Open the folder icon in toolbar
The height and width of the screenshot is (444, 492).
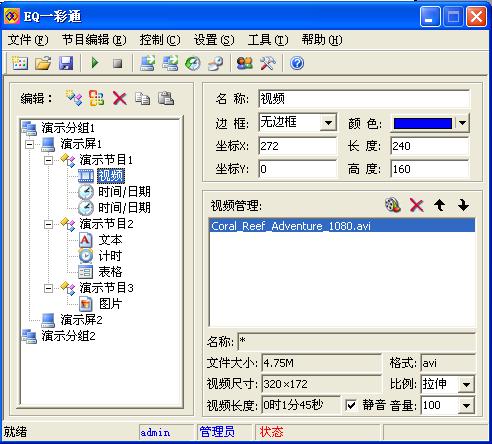point(43,63)
